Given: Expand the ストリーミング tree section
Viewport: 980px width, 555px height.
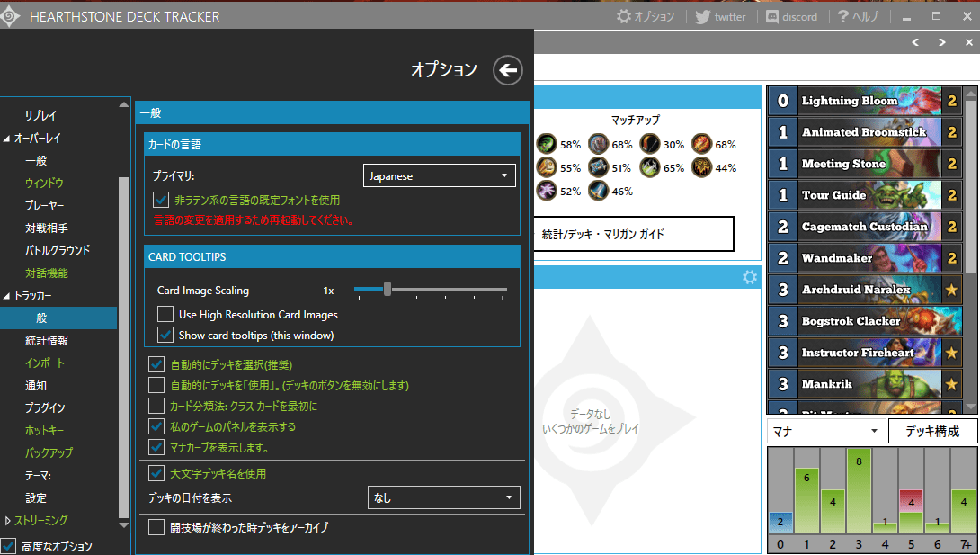Looking at the screenshot, I should pos(7,520).
